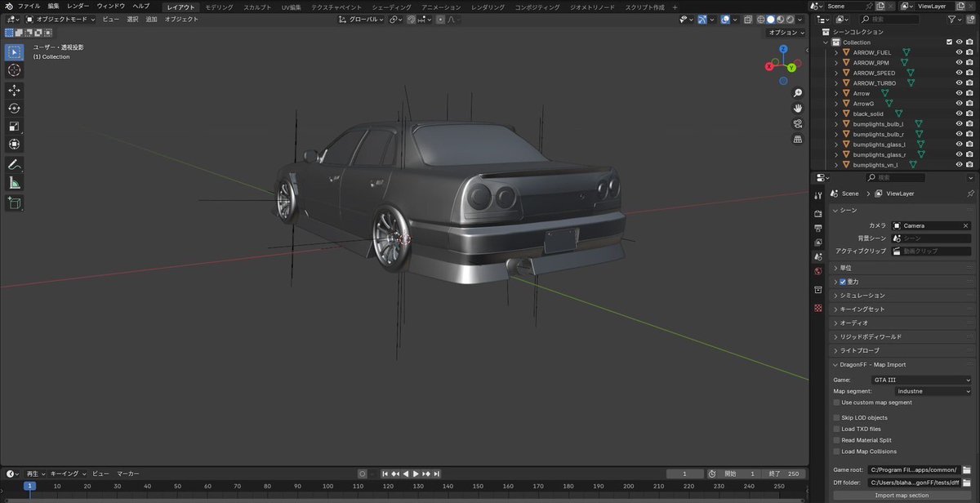This screenshot has height=503, width=980.
Task: Expand the ARROW_RPM tree item
Action: (836, 63)
